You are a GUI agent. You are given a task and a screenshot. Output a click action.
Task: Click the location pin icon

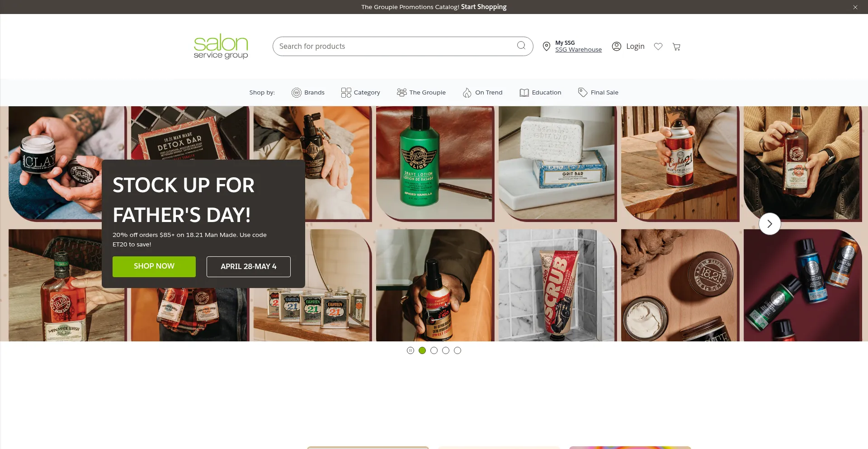[546, 46]
